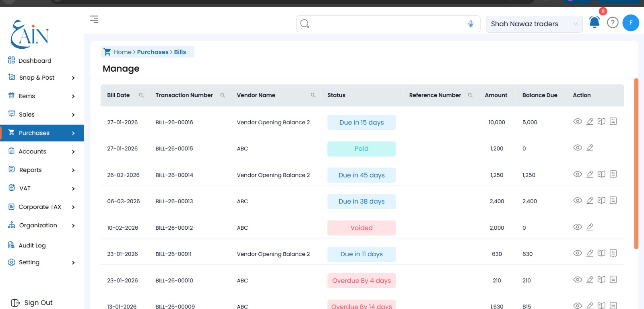Open the help question mark icon
This screenshot has height=309, width=644.
(613, 23)
